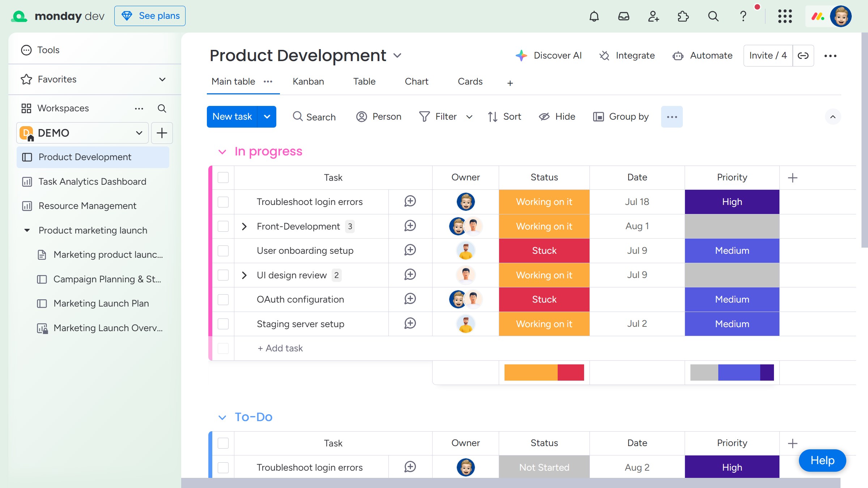
Task: Check the OAuth configuration row checkbox
Action: [223, 299]
